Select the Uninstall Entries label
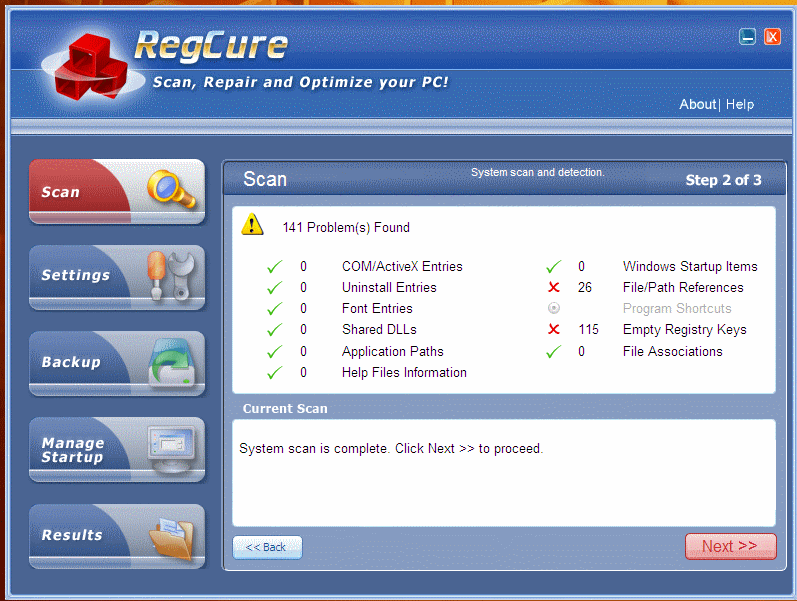 point(389,287)
